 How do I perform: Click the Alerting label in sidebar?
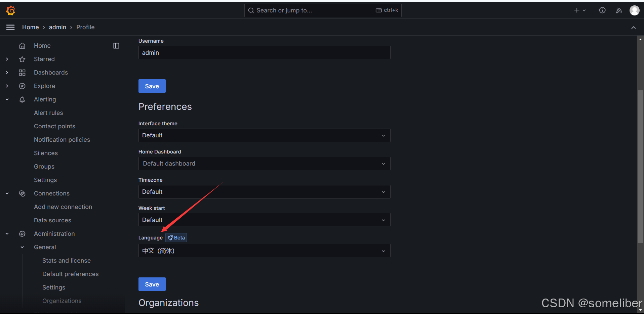pos(45,99)
